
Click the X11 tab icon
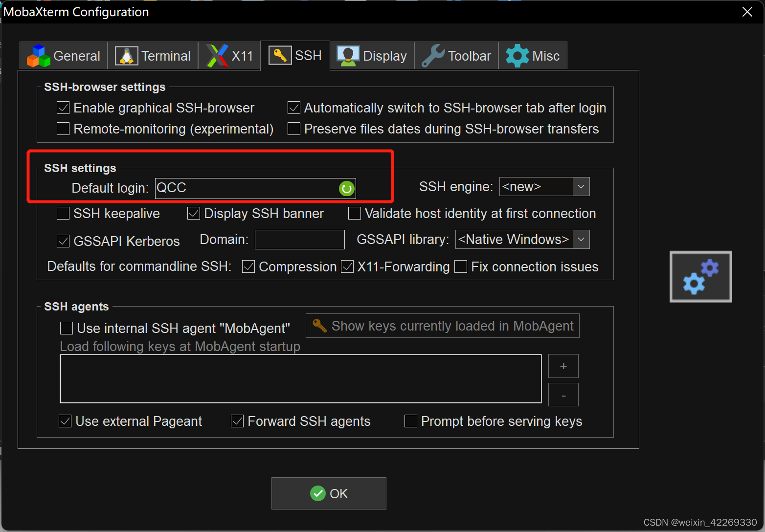218,55
